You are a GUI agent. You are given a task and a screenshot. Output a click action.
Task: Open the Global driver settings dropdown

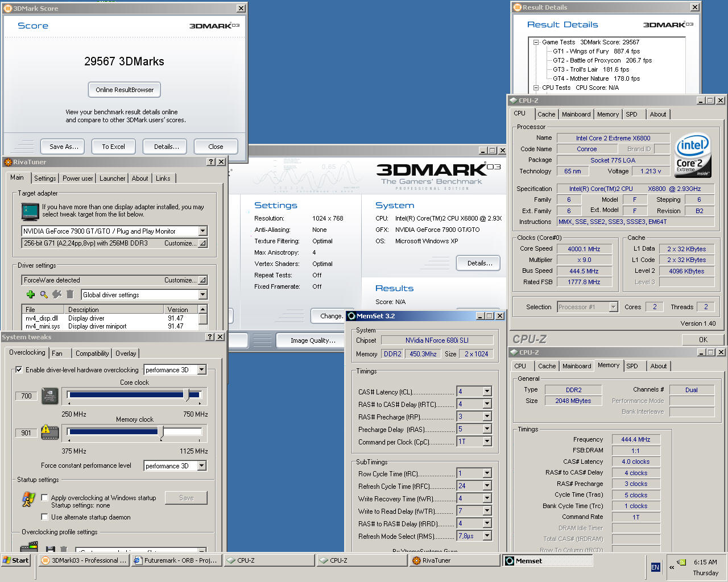(202, 294)
